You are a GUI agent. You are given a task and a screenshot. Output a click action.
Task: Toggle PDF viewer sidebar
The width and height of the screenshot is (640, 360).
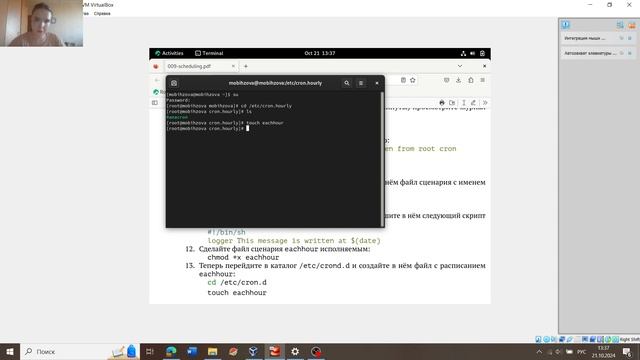pos(155,103)
